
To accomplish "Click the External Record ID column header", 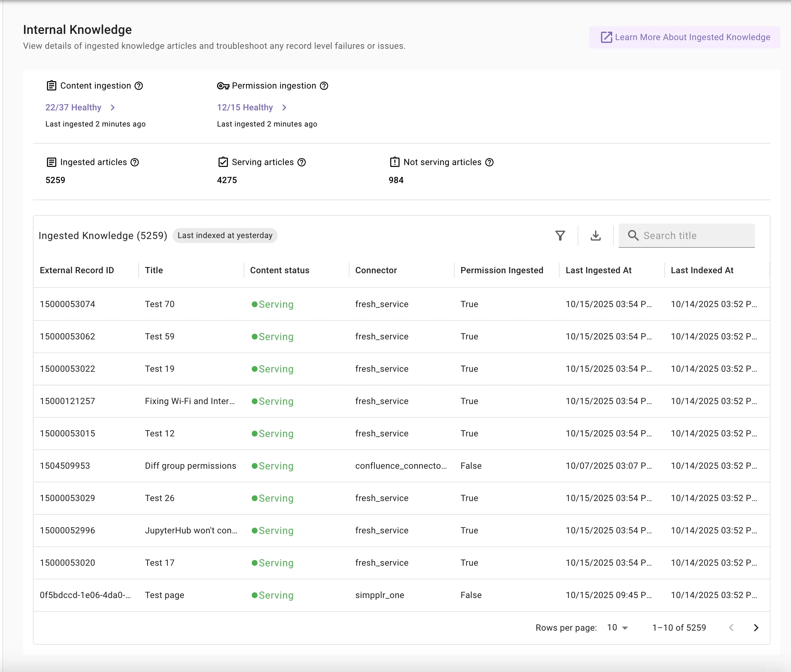I will pos(77,270).
